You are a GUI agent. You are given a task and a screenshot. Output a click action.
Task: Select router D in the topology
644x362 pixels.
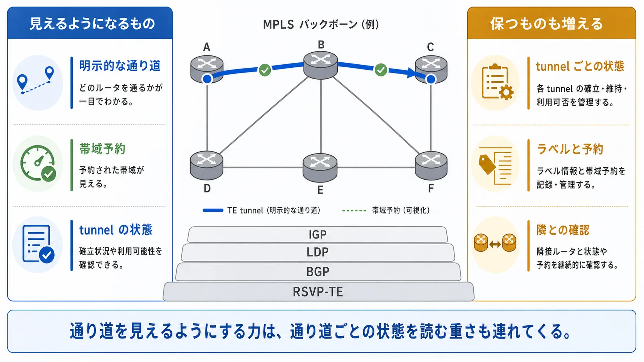[x=206, y=166]
